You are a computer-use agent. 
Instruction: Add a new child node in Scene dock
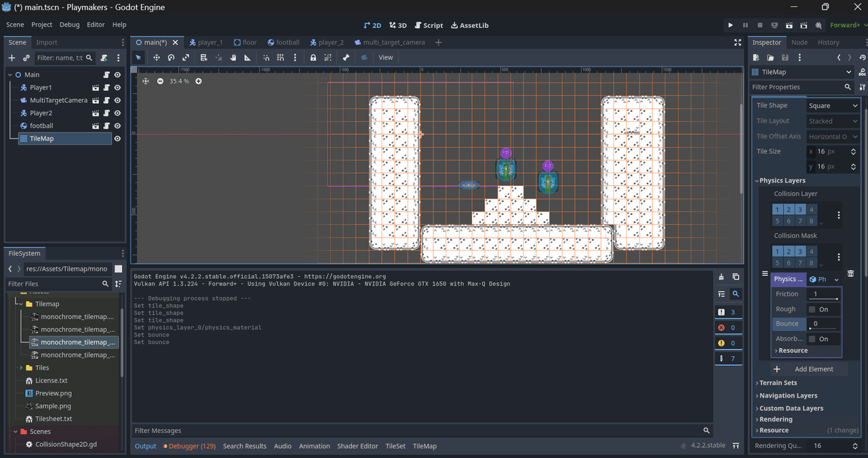(x=12, y=58)
